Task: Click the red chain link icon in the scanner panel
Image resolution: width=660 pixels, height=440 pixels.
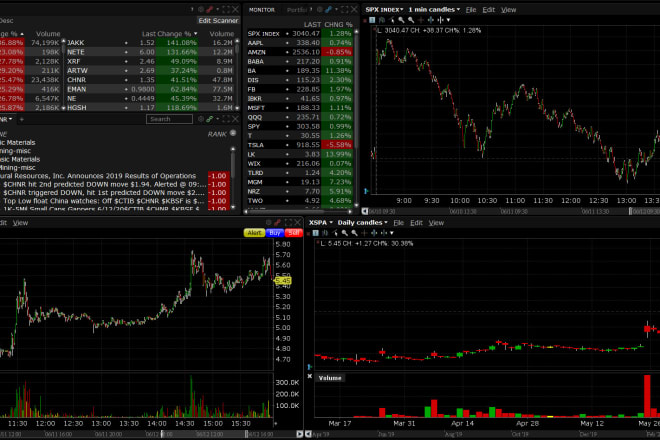Action: pyautogui.click(x=210, y=9)
